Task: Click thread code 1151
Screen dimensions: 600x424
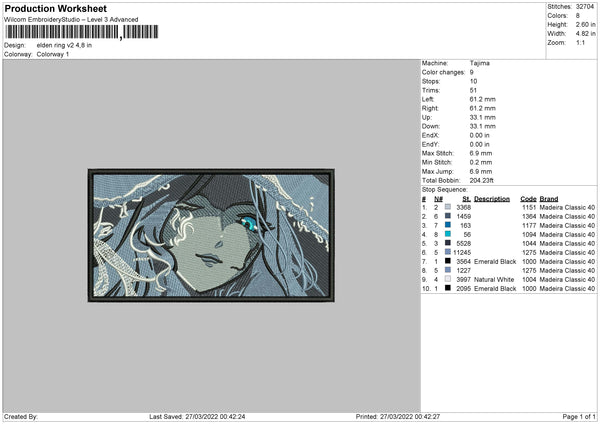Action: 529,207
